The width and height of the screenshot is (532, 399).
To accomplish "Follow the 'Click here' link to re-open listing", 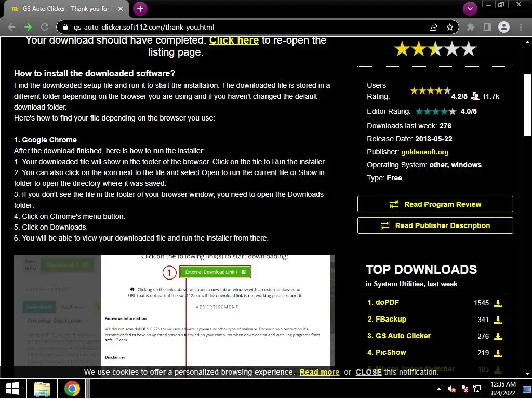I will [x=234, y=40].
